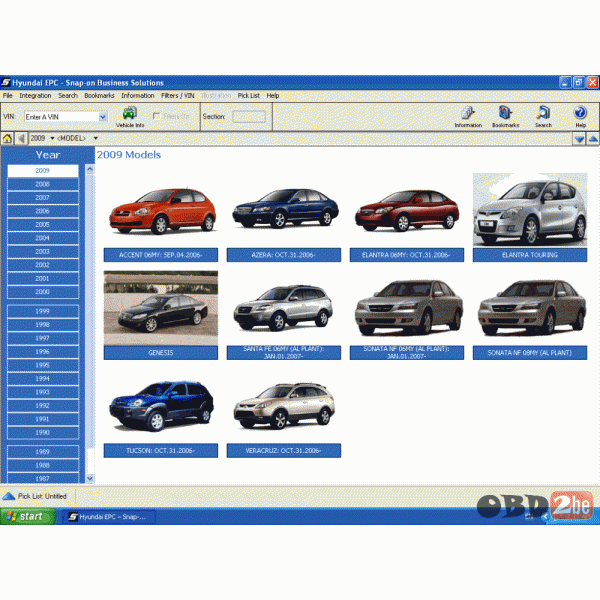This screenshot has height=600, width=600.
Task: Open the Information toolbar icon
Action: tap(468, 113)
